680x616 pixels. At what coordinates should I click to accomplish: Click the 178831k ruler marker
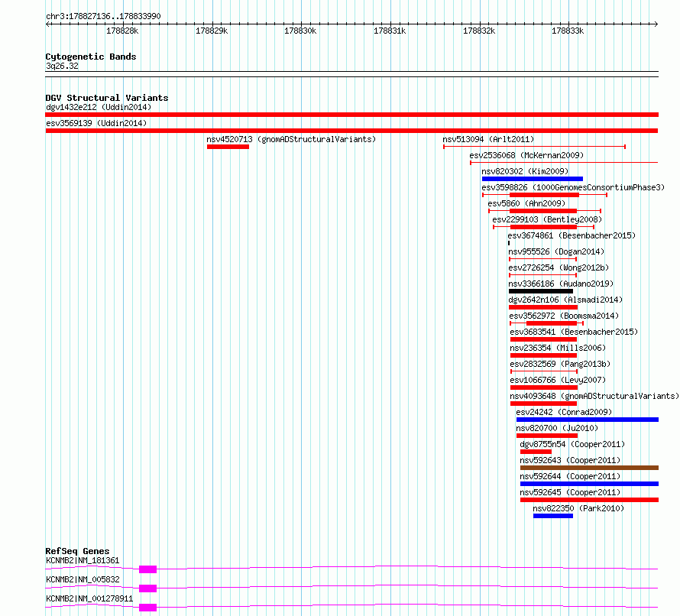coord(390,31)
